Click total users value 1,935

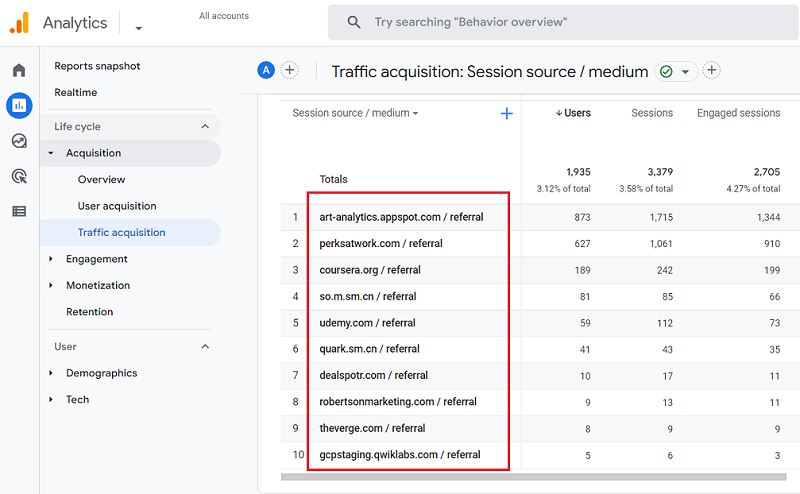578,172
